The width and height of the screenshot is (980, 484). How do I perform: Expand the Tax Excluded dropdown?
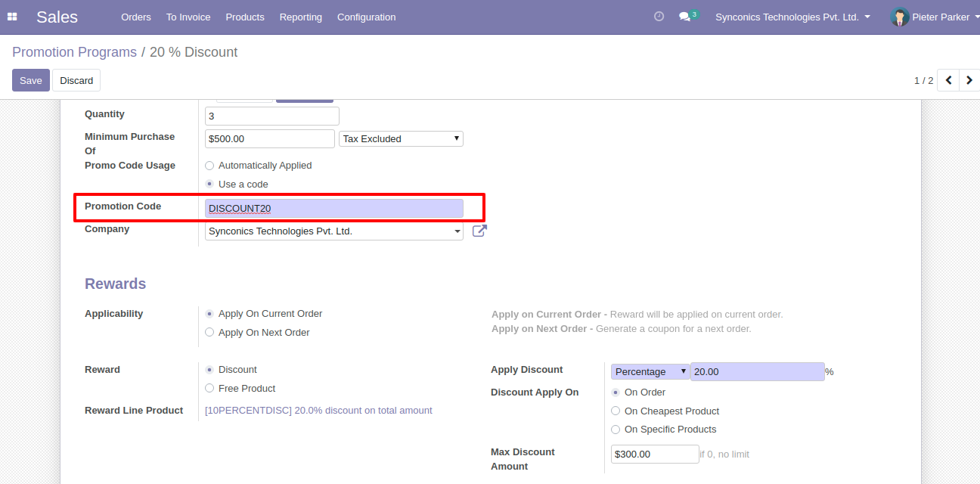(401, 139)
